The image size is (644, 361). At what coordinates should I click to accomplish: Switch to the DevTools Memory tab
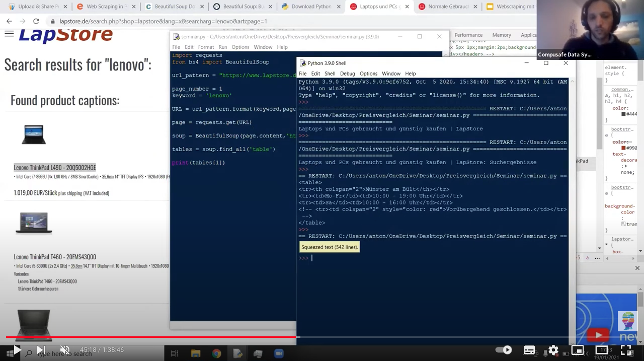point(502,35)
